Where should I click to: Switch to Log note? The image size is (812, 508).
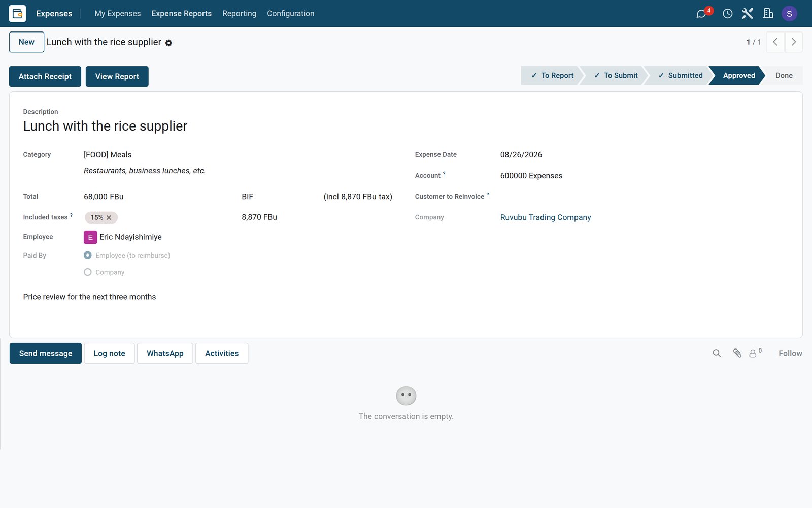[109, 353]
